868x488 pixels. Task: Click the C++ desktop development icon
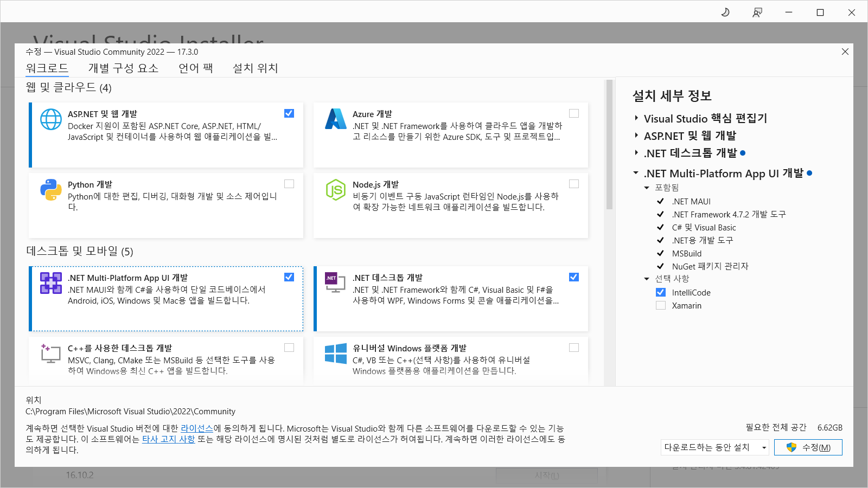(51, 353)
